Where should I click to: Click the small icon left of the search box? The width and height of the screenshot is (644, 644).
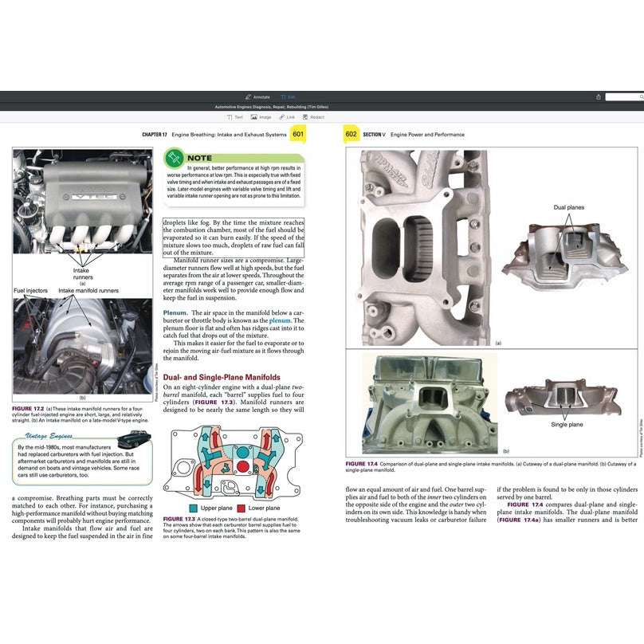[599, 96]
